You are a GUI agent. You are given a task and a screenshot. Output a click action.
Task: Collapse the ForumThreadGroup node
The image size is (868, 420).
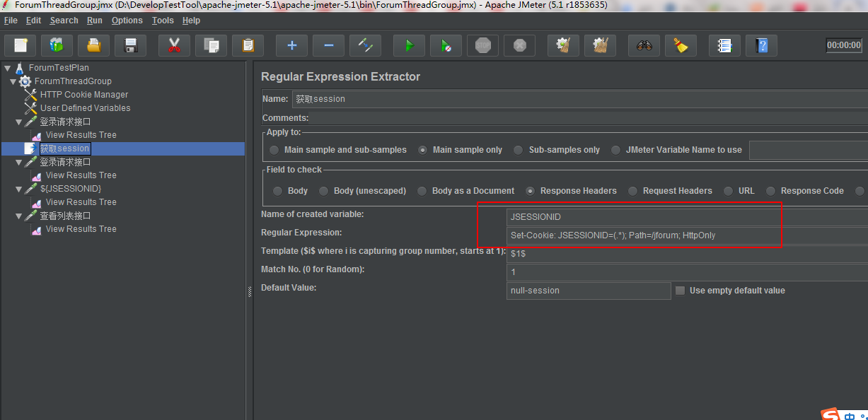(13, 81)
